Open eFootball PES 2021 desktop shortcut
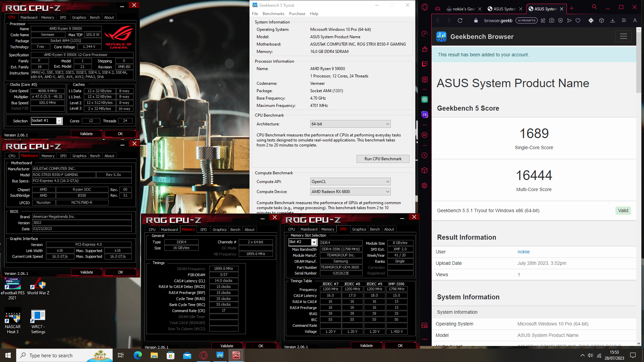The width and height of the screenshot is (644, 362). click(12, 289)
